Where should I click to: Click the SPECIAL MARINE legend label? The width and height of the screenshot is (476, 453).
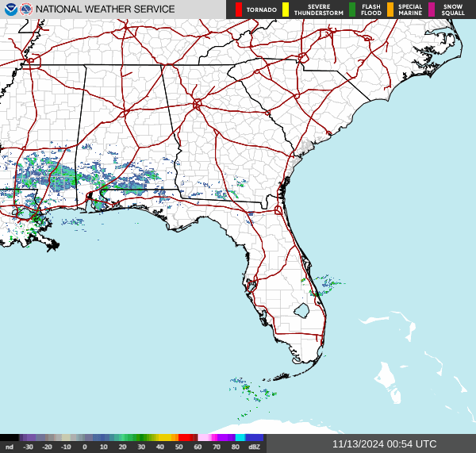[410, 10]
